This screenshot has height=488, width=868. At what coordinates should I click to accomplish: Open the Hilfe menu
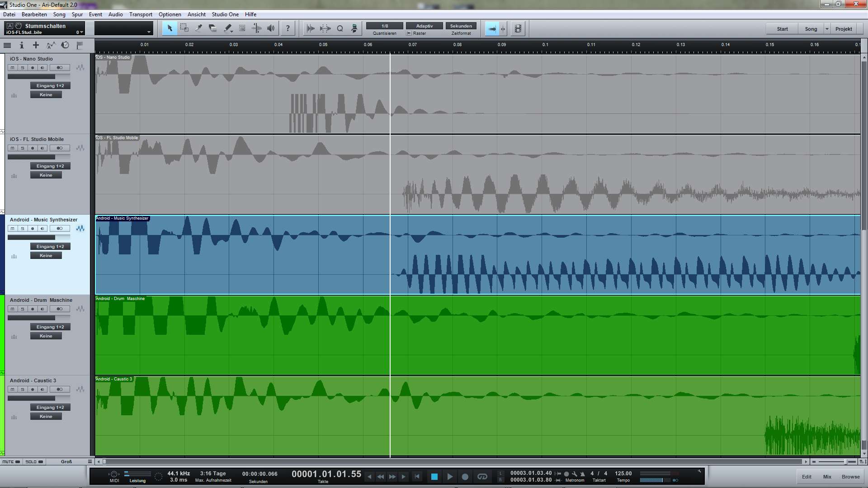click(251, 14)
